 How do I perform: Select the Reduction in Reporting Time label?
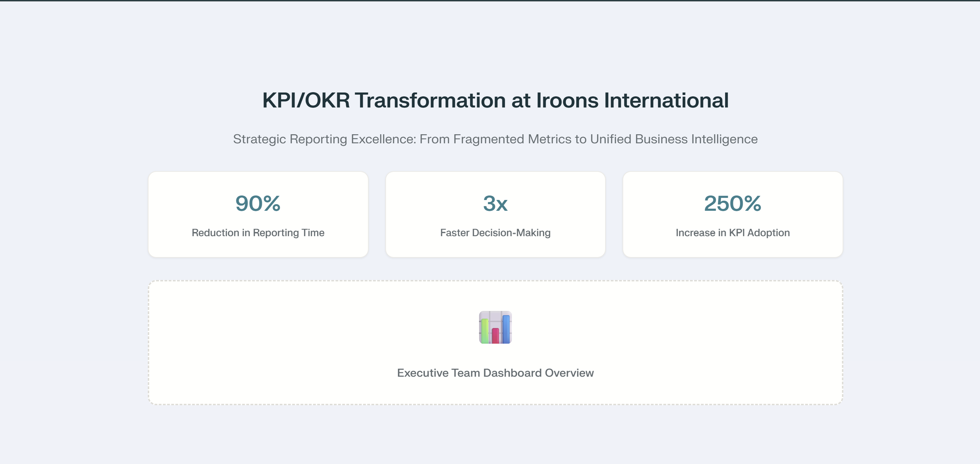pos(258,233)
